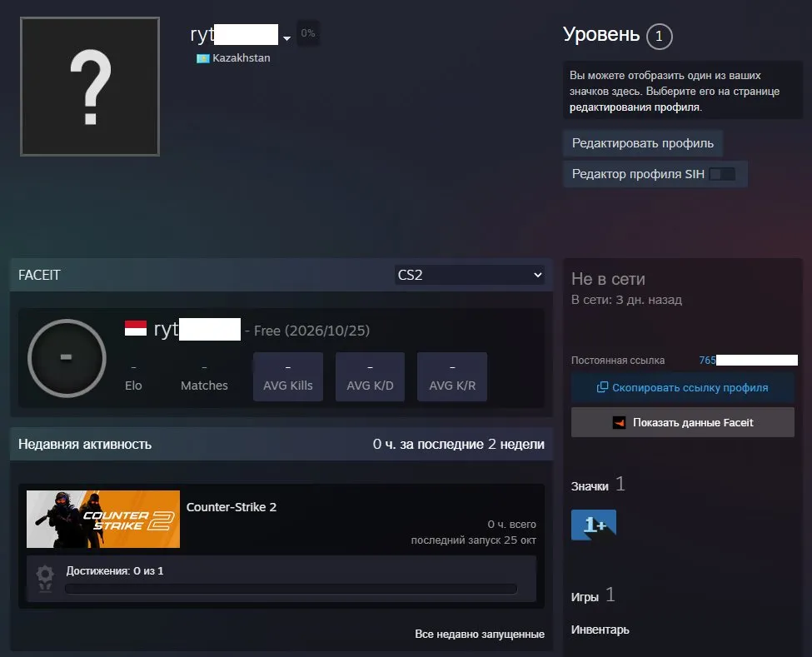This screenshot has height=657, width=812.
Task: Open Инвентарь menu link
Action: click(600, 630)
